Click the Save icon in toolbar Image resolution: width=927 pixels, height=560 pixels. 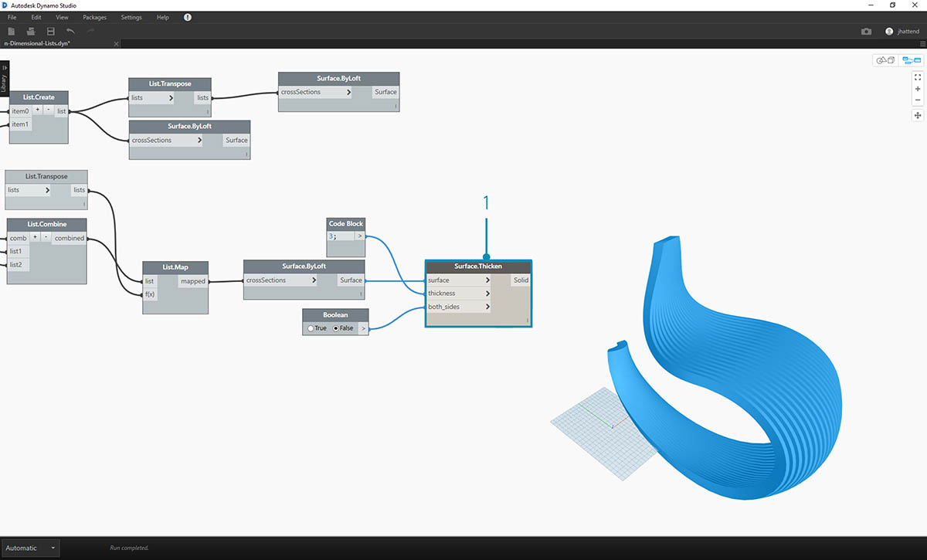[x=51, y=31]
